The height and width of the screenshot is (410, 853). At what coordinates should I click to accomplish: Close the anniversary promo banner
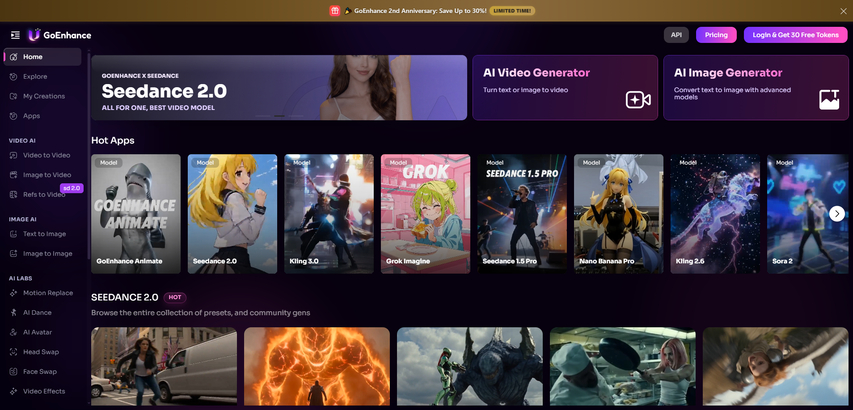(x=843, y=11)
